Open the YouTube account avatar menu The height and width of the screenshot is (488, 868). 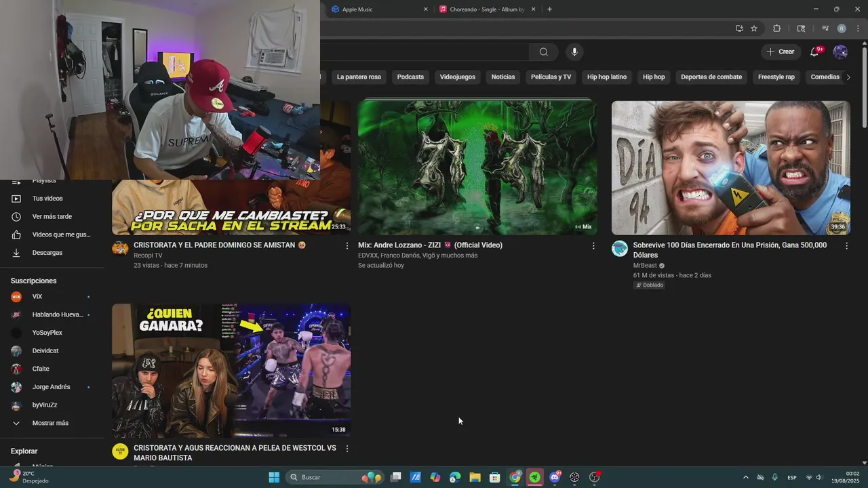point(840,52)
